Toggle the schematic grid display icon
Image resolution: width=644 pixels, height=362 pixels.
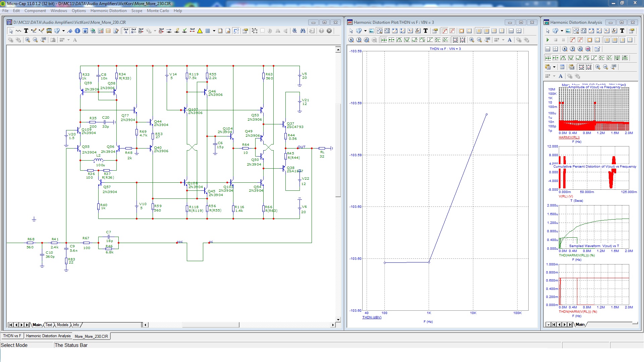click(208, 31)
